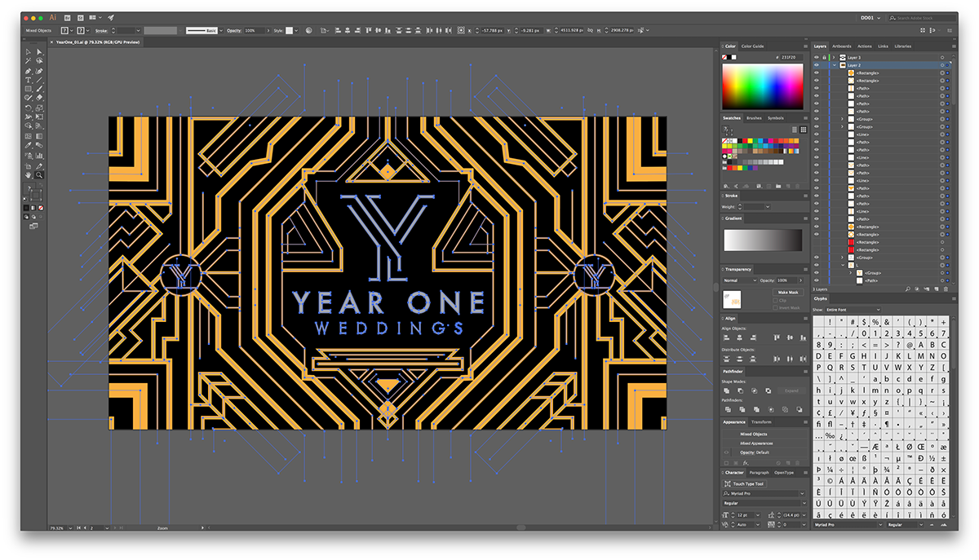The image size is (979, 560).
Task: Click Horizontal Align Left in Align panel
Action: 727,337
